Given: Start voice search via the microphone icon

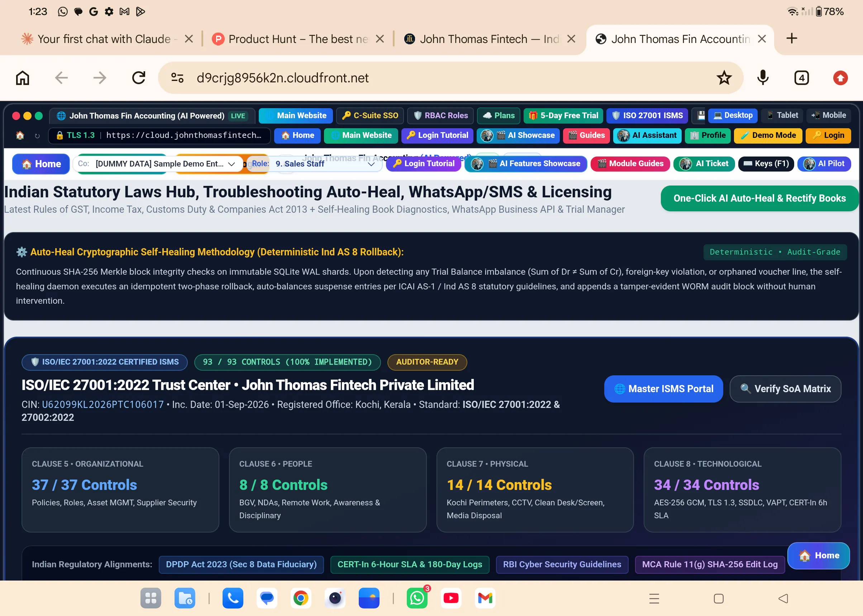Looking at the screenshot, I should pyautogui.click(x=763, y=78).
